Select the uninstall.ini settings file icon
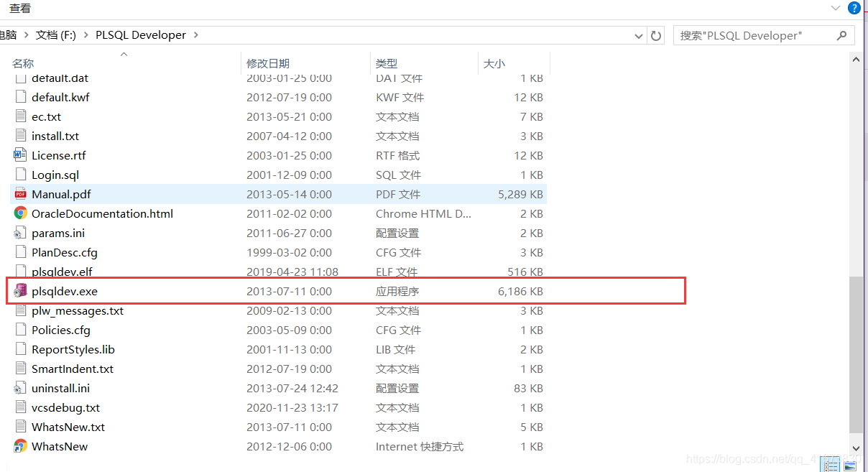This screenshot has height=472, width=868. click(x=20, y=388)
